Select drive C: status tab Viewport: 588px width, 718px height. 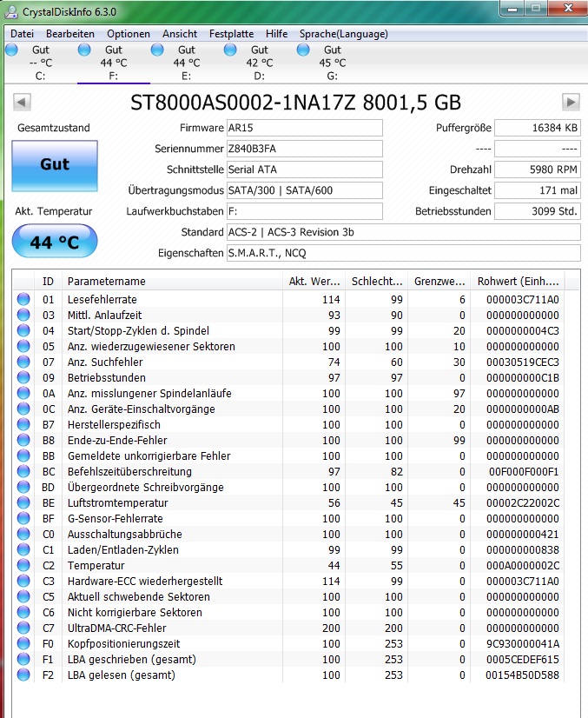pyautogui.click(x=40, y=63)
